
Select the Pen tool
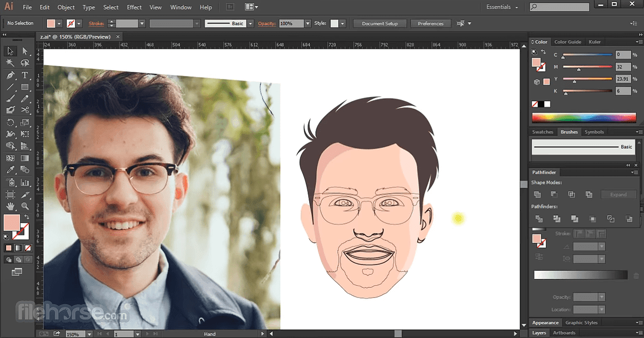point(10,75)
